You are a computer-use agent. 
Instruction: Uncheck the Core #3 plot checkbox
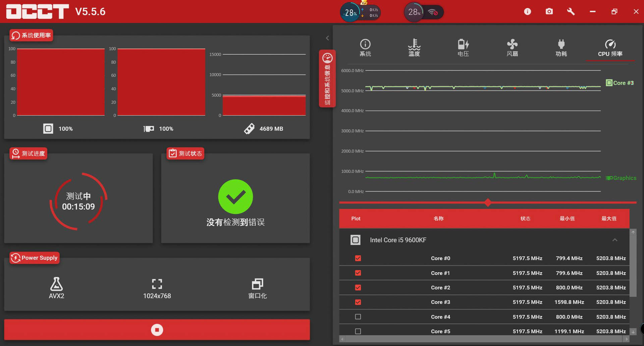(358, 302)
